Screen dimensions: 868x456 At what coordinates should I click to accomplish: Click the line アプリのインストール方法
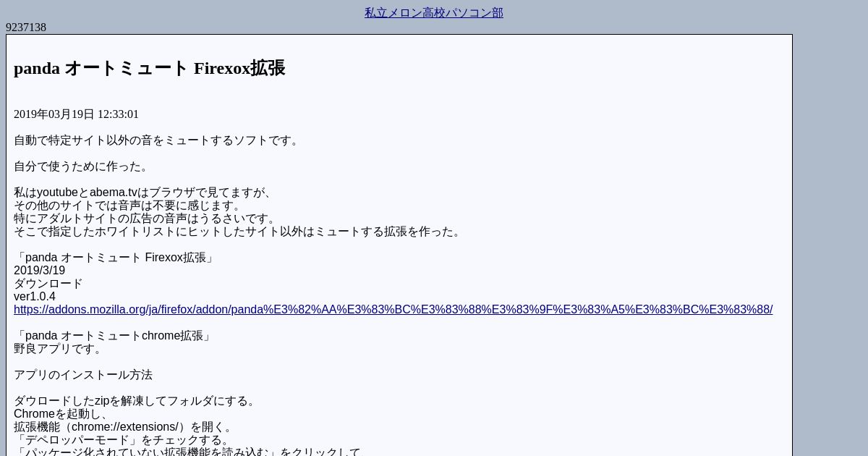[x=83, y=375]
